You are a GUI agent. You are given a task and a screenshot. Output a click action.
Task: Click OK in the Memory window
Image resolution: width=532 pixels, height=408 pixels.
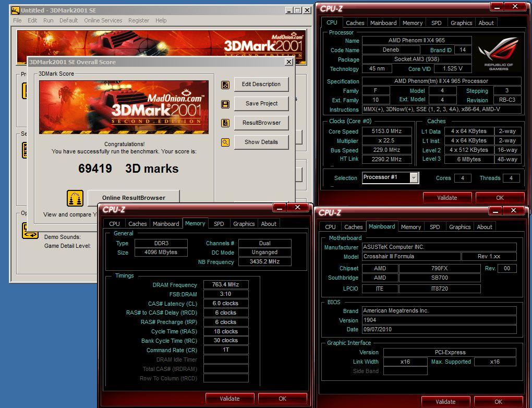[282, 399]
